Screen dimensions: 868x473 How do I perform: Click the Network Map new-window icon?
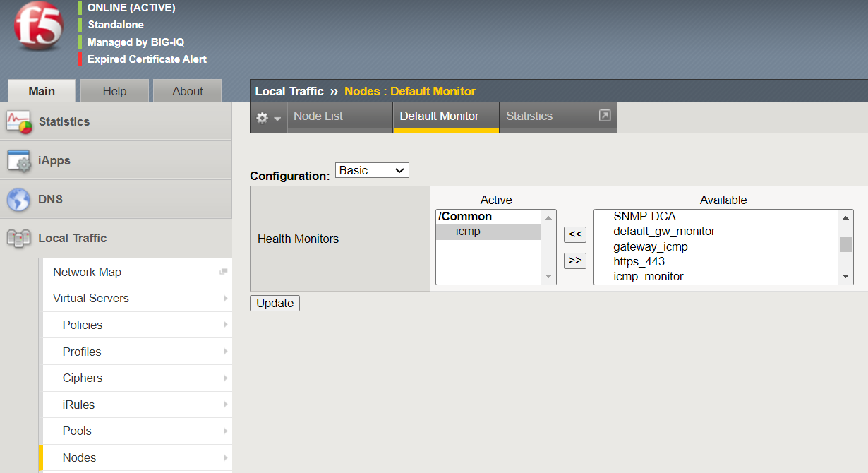click(x=224, y=272)
